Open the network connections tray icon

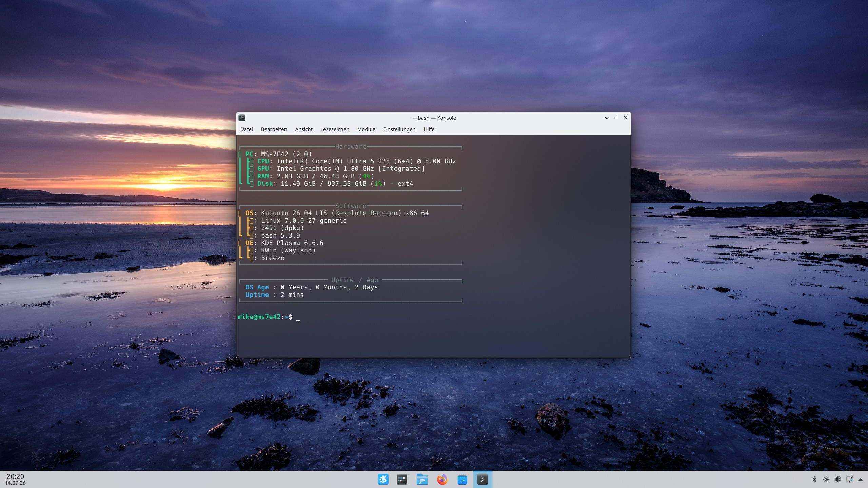[849, 479]
